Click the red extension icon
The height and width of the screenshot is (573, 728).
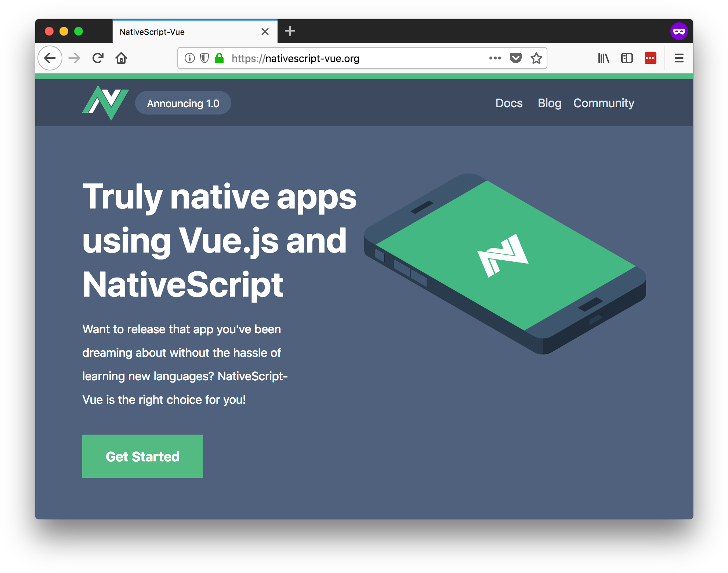(x=651, y=58)
